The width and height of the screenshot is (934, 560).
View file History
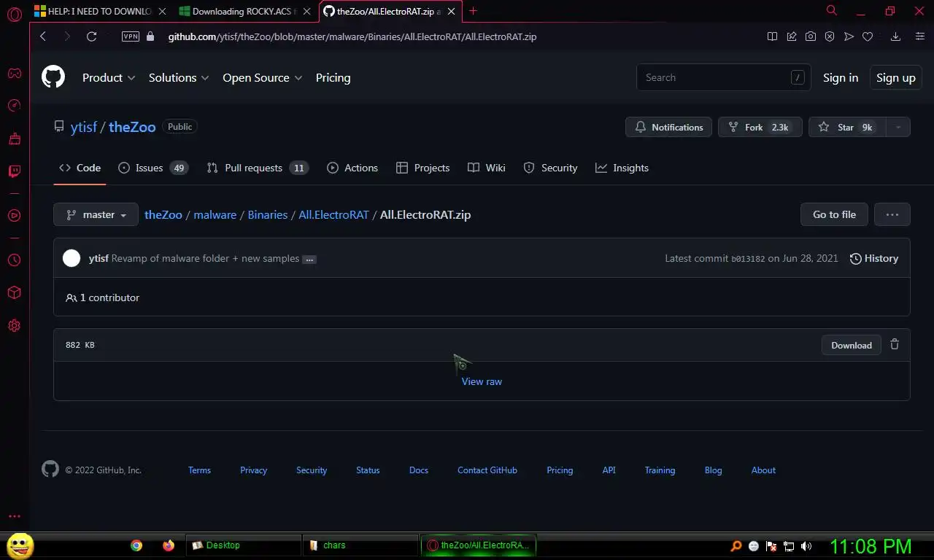click(x=873, y=258)
